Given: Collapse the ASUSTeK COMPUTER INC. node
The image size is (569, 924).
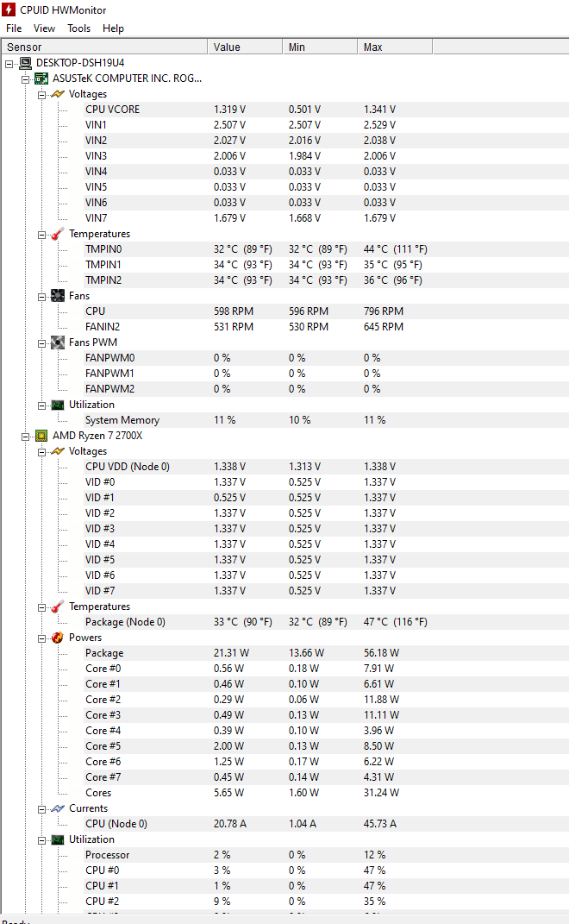Looking at the screenshot, I should tap(25, 79).
